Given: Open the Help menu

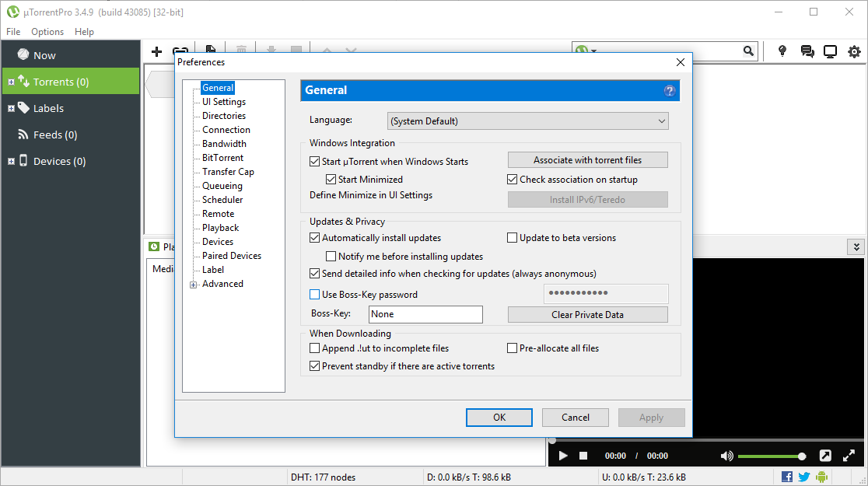Looking at the screenshot, I should (x=84, y=32).
